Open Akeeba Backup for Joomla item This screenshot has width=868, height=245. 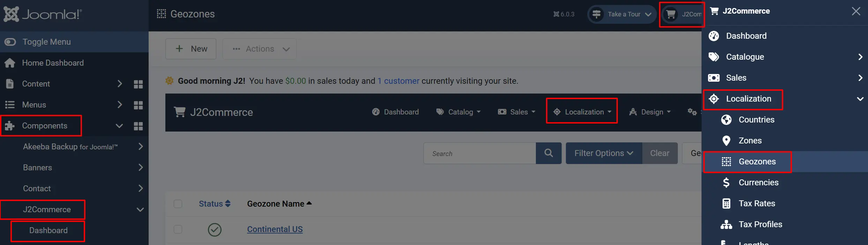[70, 147]
